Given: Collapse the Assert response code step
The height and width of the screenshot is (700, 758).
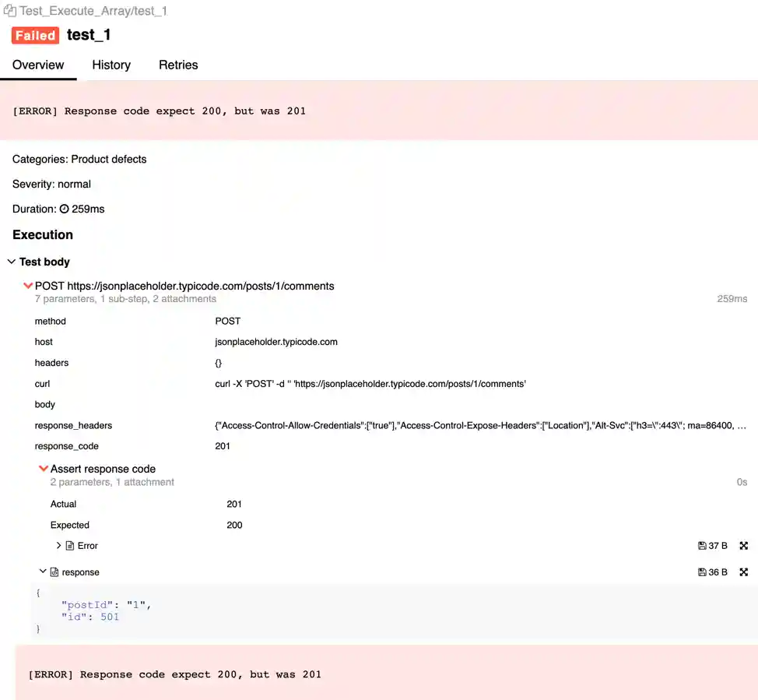Looking at the screenshot, I should [44, 469].
